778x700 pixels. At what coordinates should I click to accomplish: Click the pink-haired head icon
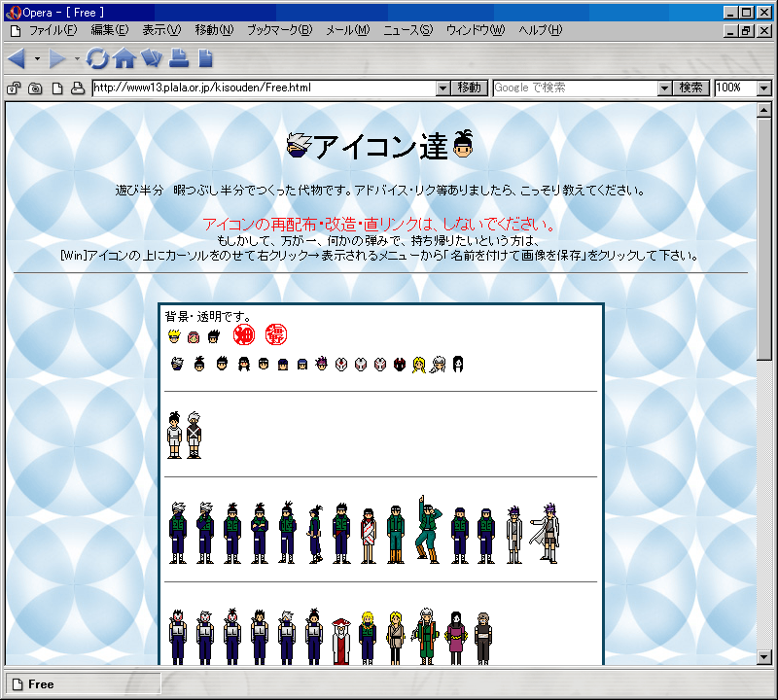(194, 337)
